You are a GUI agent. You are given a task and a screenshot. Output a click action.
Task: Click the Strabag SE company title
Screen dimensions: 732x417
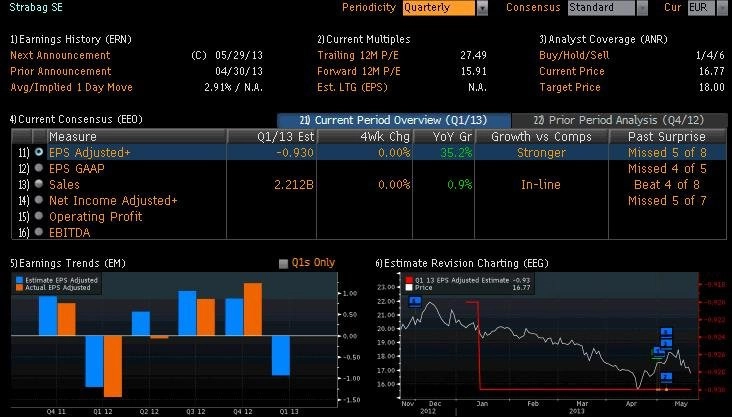(36, 7)
